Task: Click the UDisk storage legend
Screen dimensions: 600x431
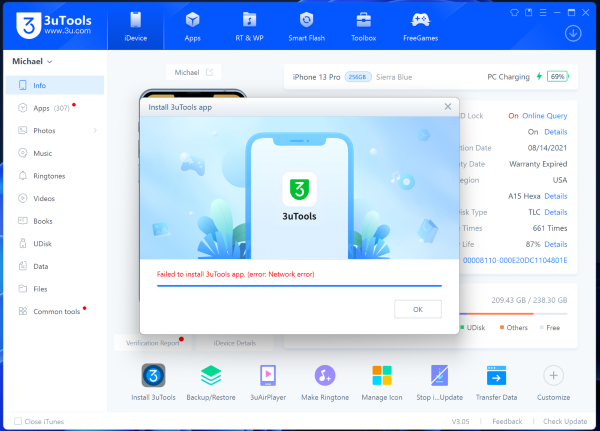Action: [473, 328]
